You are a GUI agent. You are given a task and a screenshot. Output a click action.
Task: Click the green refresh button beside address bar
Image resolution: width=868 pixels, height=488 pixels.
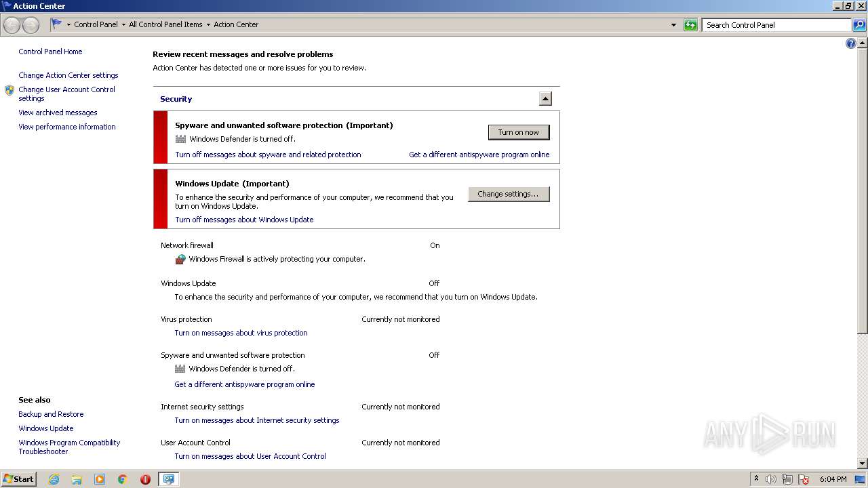(690, 25)
